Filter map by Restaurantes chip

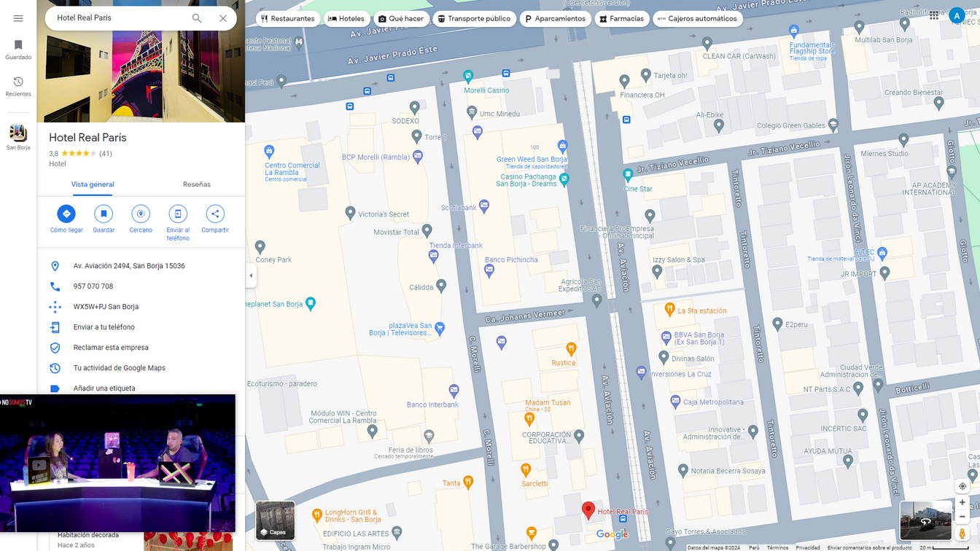tap(287, 18)
